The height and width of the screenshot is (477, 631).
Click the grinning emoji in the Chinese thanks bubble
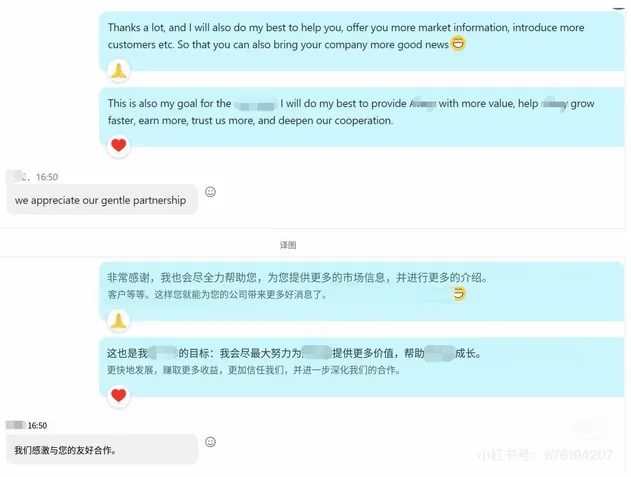pos(459,294)
